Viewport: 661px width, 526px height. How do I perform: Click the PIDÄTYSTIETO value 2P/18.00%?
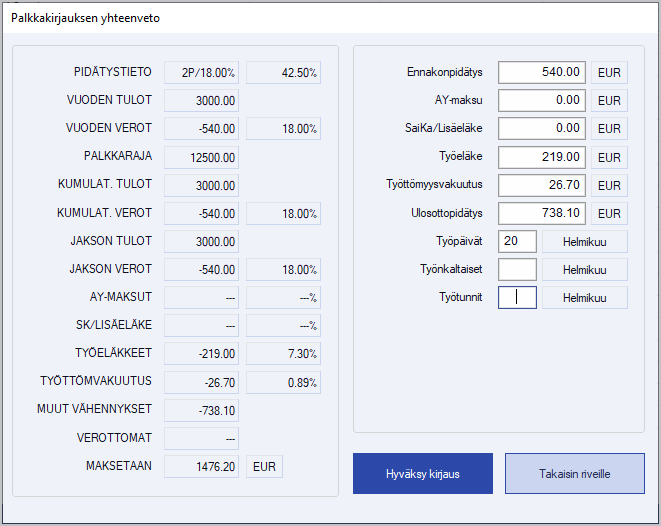click(x=201, y=73)
